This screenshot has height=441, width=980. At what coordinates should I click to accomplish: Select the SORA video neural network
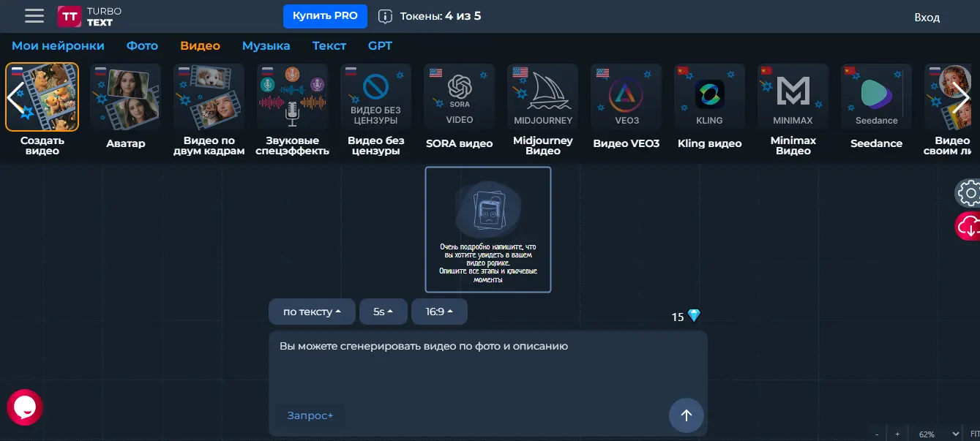click(459, 110)
